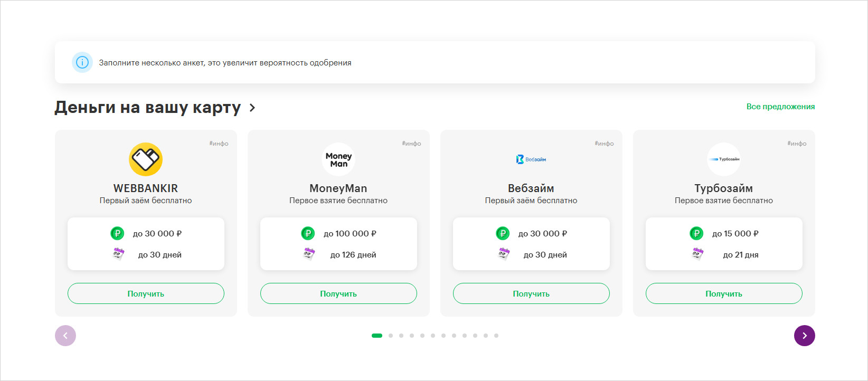868x381 pixels.
Task: Go to the previous carousel slide arrow
Action: coord(65,336)
